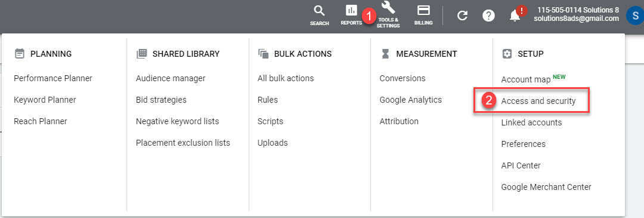Open the Search tool in the top bar

(319, 16)
